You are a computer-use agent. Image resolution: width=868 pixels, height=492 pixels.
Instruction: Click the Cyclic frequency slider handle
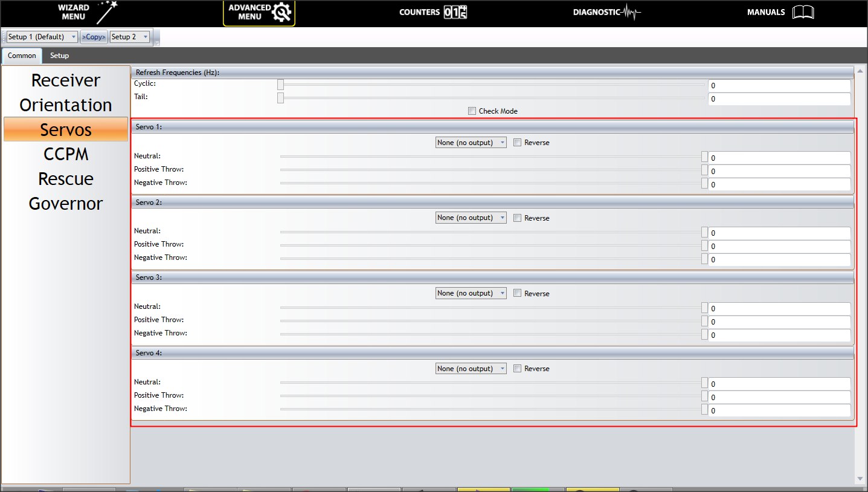(280, 85)
